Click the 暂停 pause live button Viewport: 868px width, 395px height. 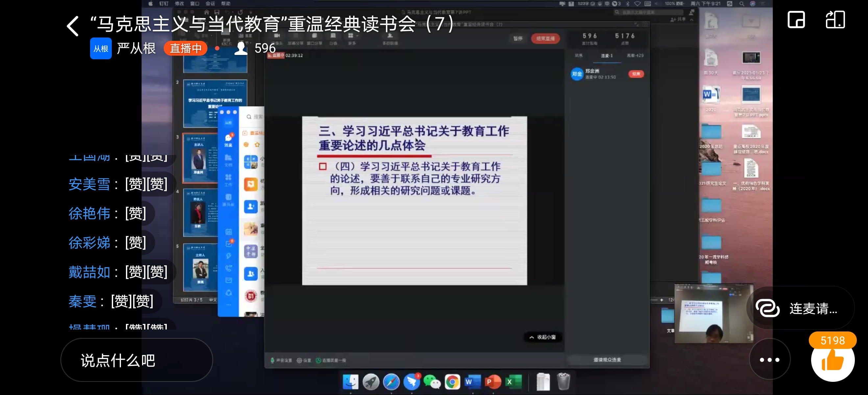click(x=518, y=39)
